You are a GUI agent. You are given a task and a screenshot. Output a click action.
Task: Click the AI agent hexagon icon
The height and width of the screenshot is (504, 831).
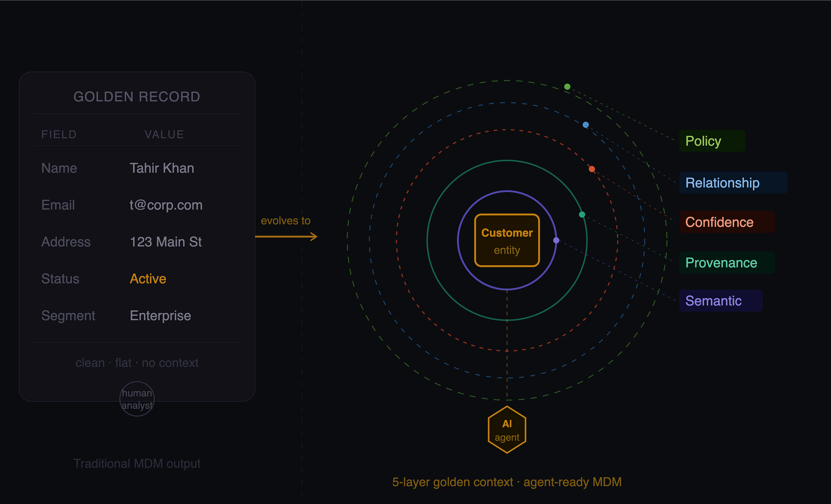507,430
